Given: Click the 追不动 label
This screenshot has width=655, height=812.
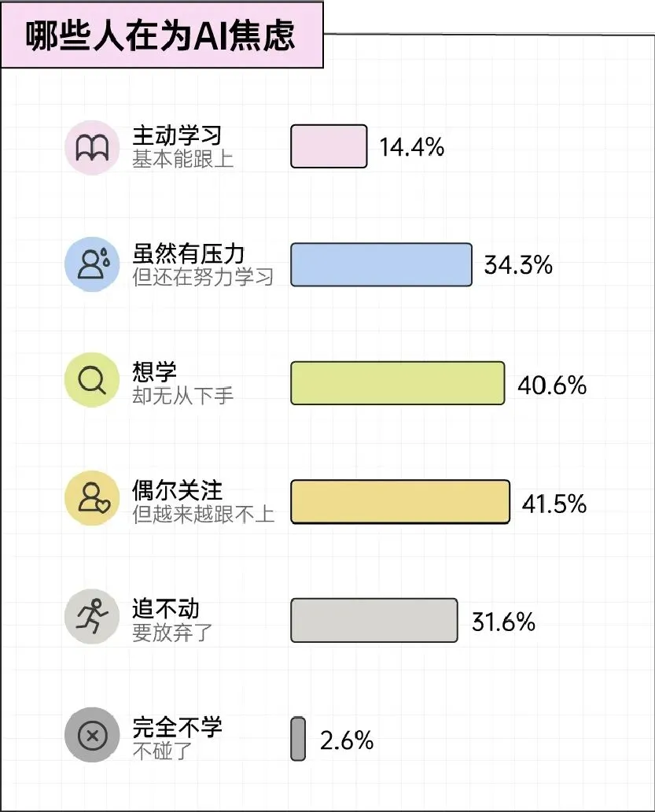Looking at the screenshot, I should [x=166, y=608].
